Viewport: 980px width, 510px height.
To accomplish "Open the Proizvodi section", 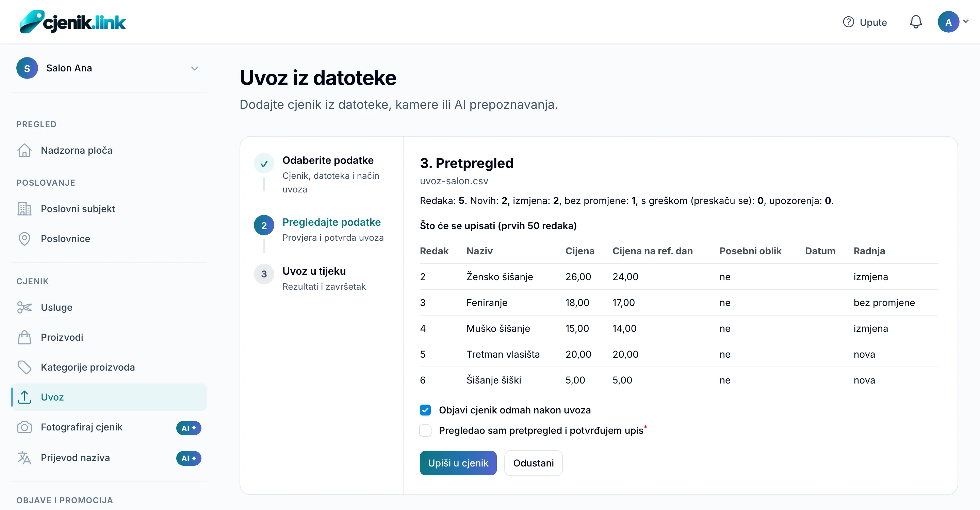I will coord(109,337).
